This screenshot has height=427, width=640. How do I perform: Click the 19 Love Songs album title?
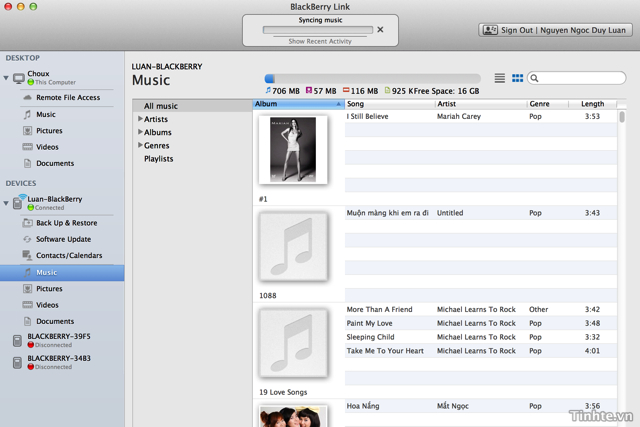(x=283, y=392)
